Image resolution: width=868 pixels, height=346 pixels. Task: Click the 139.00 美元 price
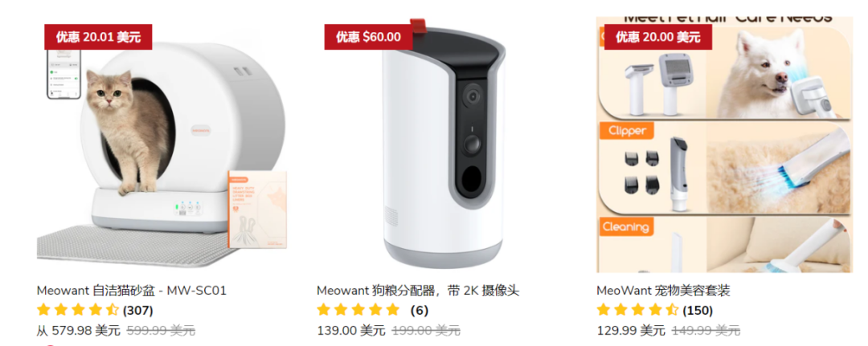coord(351,331)
